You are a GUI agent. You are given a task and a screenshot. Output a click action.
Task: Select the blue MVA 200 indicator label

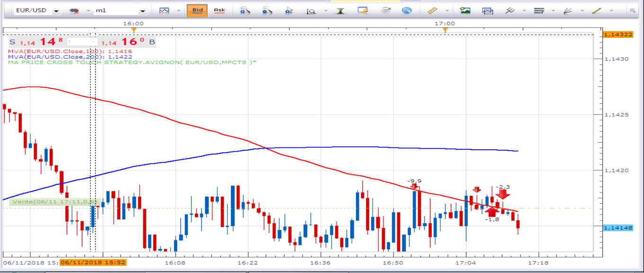(x=70, y=57)
